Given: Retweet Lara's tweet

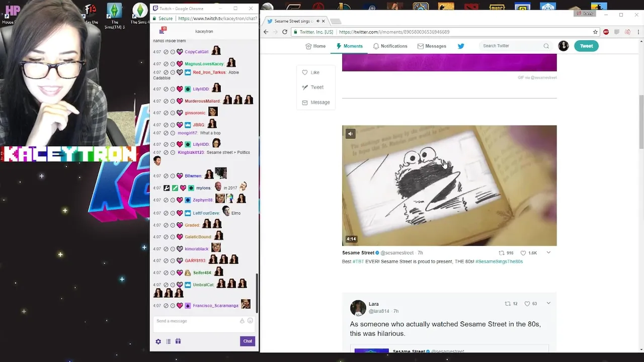Looking at the screenshot, I should 511,304.
